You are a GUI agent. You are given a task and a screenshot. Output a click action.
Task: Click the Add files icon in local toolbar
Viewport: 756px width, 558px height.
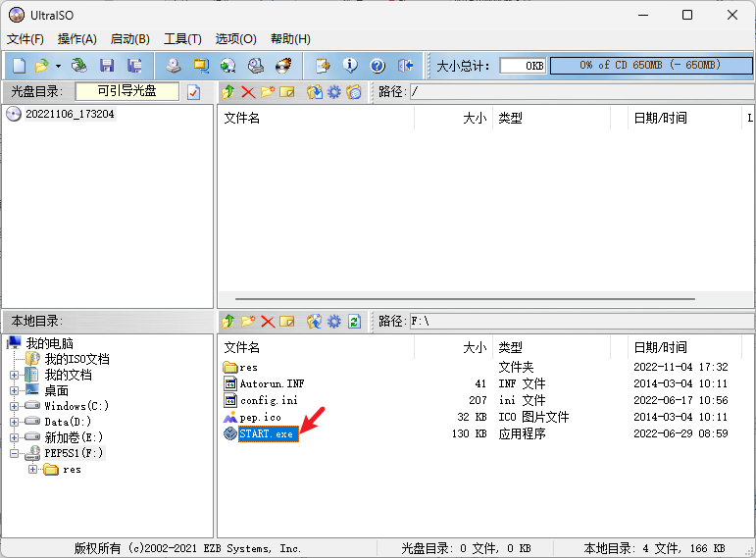pos(315,322)
